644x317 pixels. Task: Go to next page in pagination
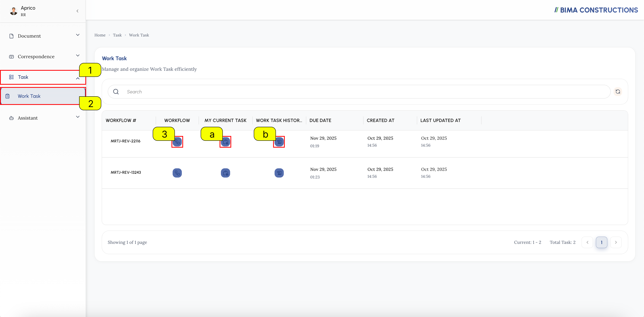tap(616, 242)
